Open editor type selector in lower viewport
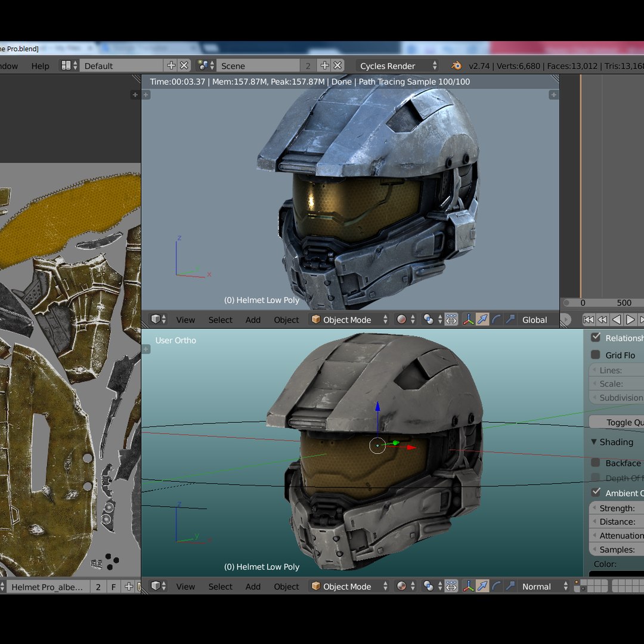This screenshot has width=644, height=644. tap(158, 586)
